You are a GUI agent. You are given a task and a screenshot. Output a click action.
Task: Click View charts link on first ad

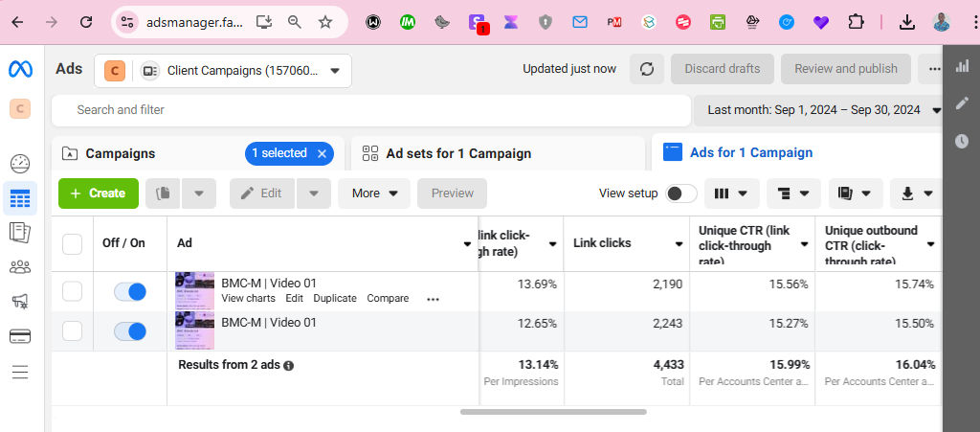[x=248, y=298]
